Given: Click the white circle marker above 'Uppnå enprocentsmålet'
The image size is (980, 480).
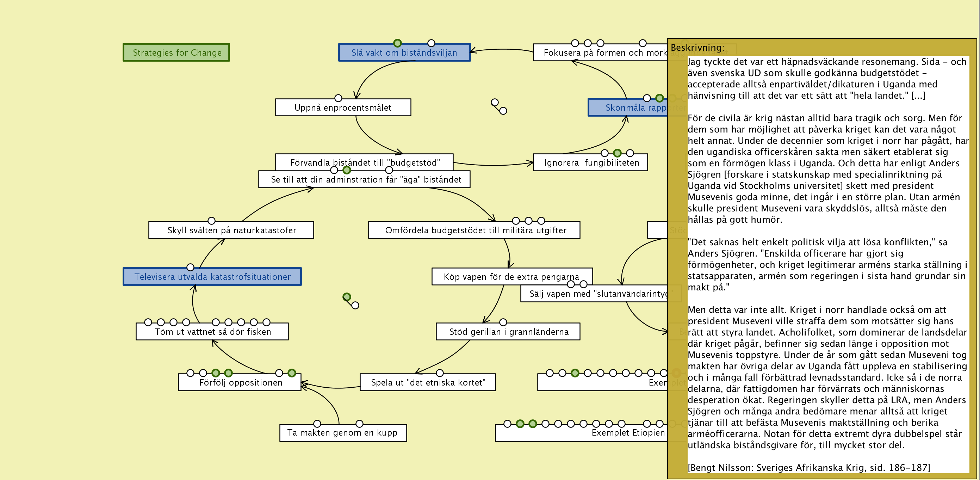Looking at the screenshot, I should (x=338, y=98).
